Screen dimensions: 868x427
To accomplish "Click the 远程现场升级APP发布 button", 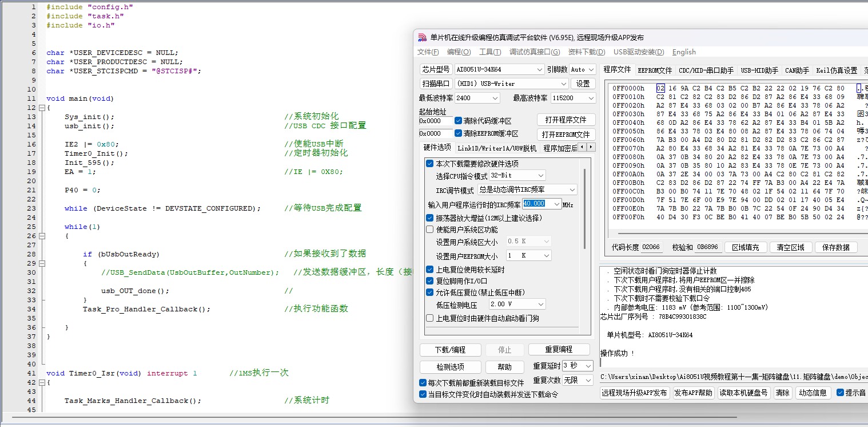I will point(634,393).
